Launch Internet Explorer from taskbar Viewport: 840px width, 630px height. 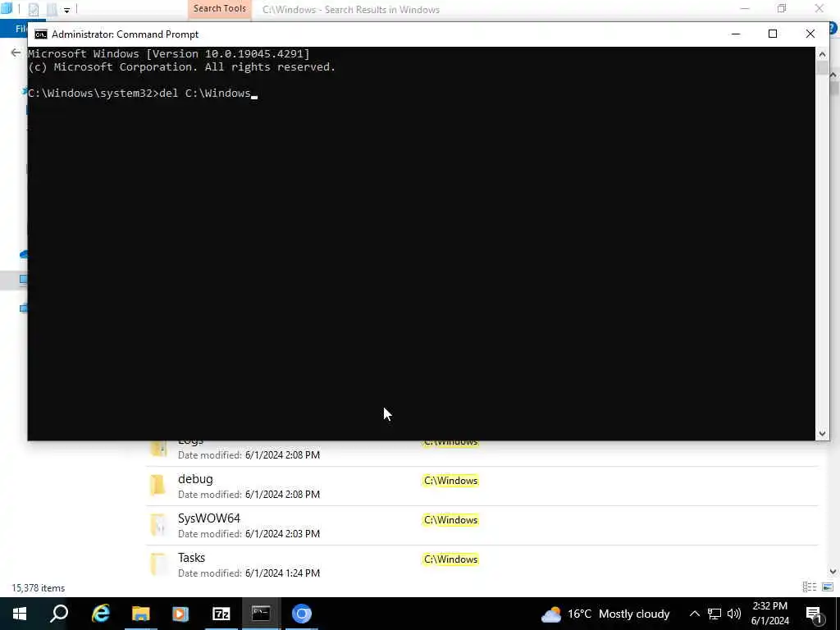pyautogui.click(x=100, y=614)
